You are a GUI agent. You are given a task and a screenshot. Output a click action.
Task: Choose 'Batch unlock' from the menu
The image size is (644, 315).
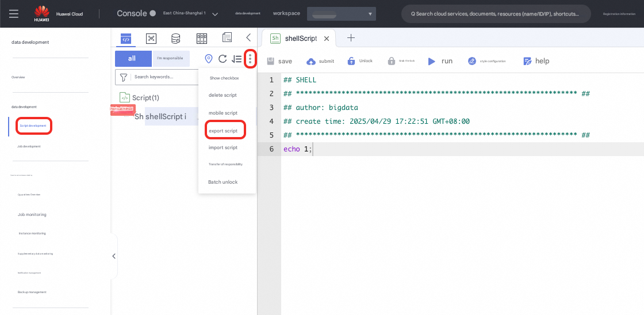(223, 182)
